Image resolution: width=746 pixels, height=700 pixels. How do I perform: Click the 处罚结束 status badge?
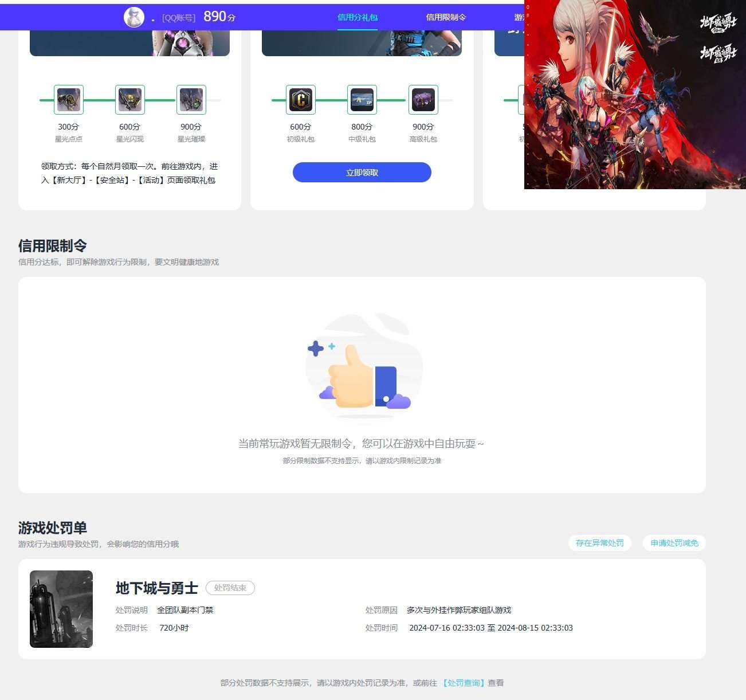pyautogui.click(x=230, y=588)
